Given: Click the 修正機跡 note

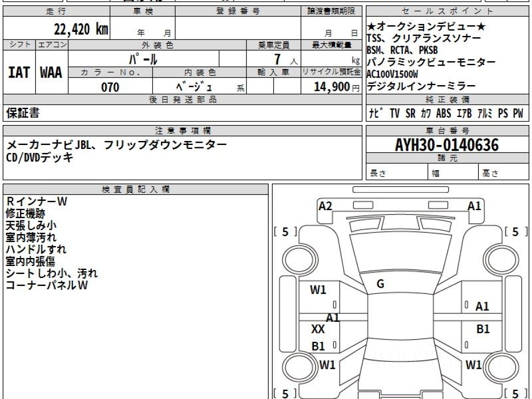Looking at the screenshot, I should 25,214.
